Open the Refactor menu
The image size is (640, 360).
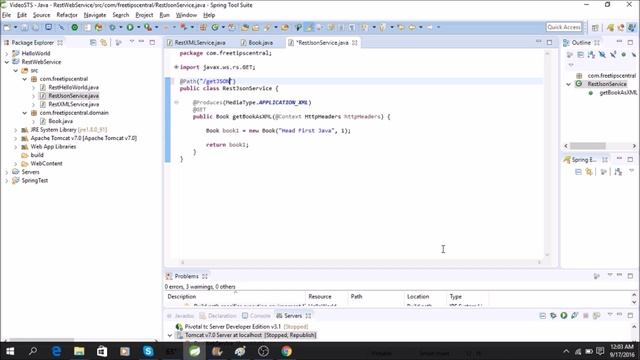(x=67, y=15)
